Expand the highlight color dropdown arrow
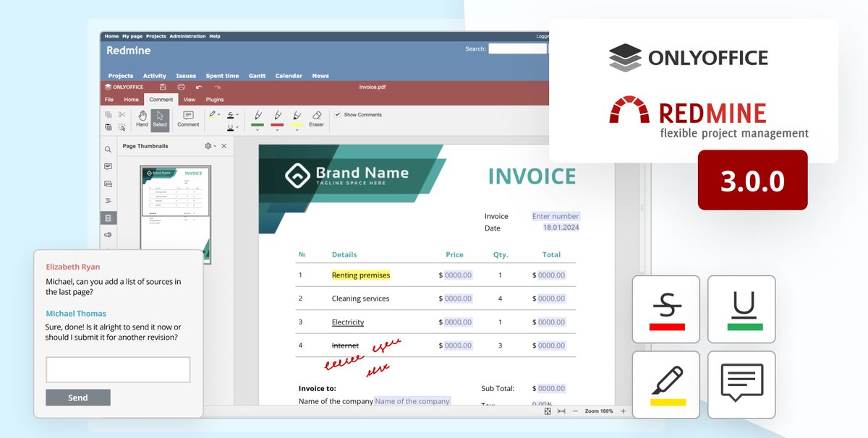Image resolution: width=868 pixels, height=438 pixels. pos(219,114)
